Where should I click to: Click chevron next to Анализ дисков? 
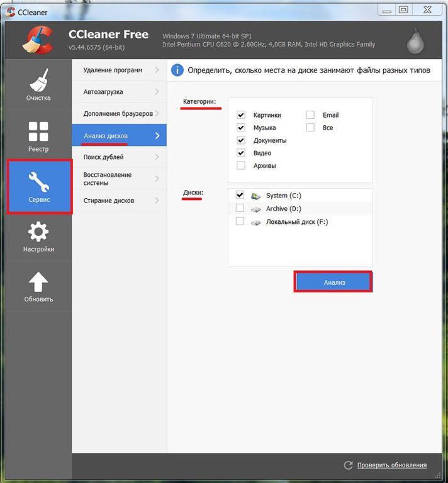pos(157,136)
